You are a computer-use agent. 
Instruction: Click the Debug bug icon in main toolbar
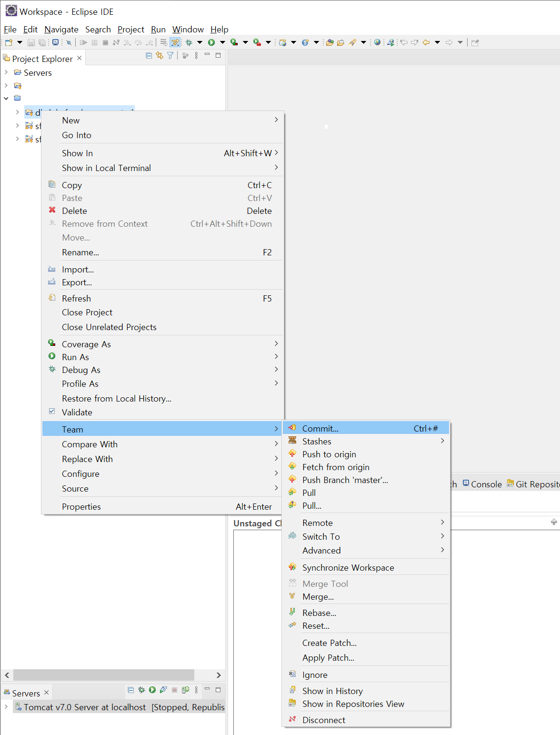point(189,42)
